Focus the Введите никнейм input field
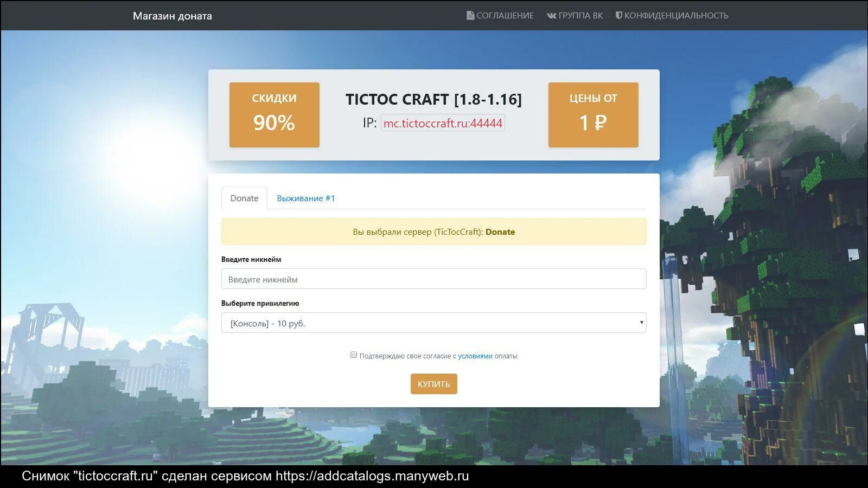868x488 pixels. coord(434,279)
